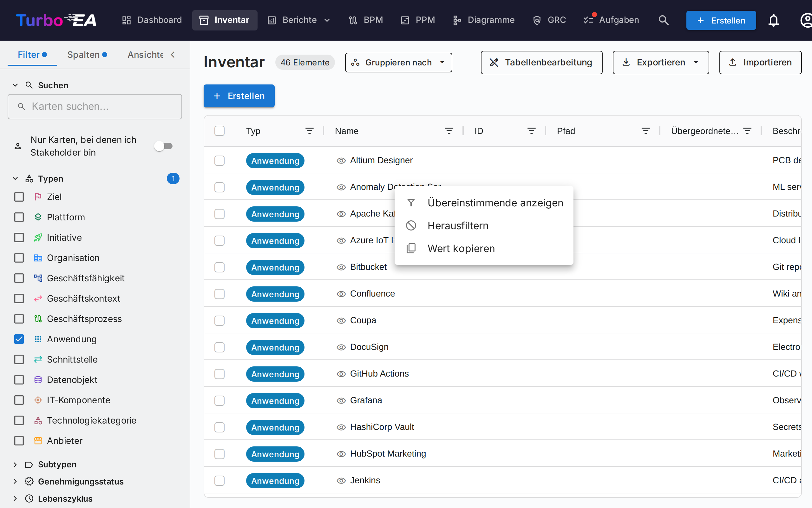The width and height of the screenshot is (812, 508).
Task: Open the global search magnifier icon
Action: (x=663, y=20)
